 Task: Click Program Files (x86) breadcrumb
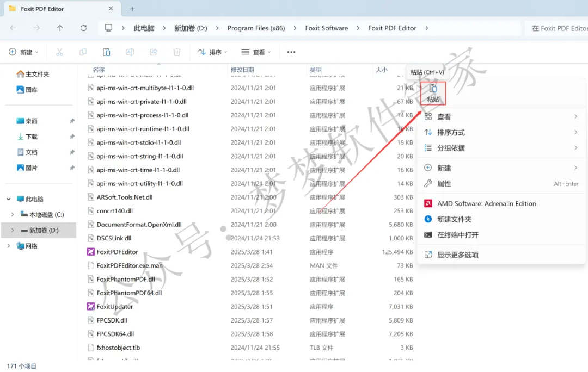click(256, 28)
